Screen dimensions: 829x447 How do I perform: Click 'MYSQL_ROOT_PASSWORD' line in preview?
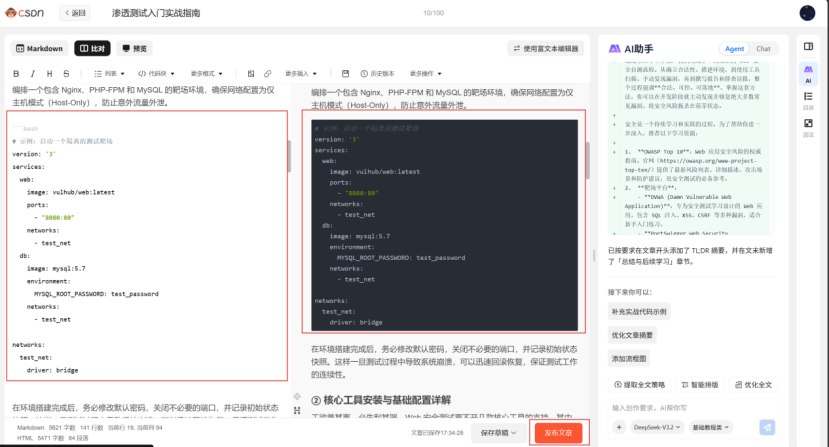coord(401,258)
